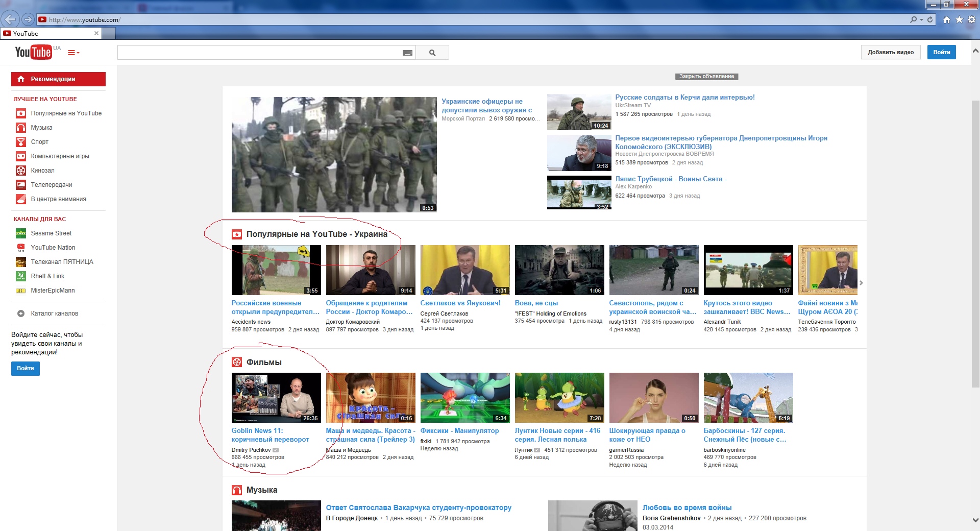Click the browser refresh icon
Image resolution: width=980 pixels, height=531 pixels.
[930, 19]
